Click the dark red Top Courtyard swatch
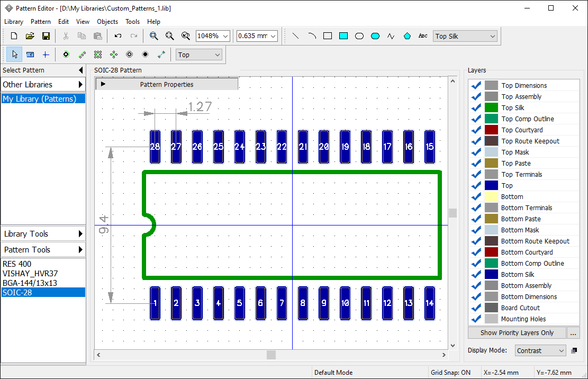The image size is (588, 379). pos(491,130)
